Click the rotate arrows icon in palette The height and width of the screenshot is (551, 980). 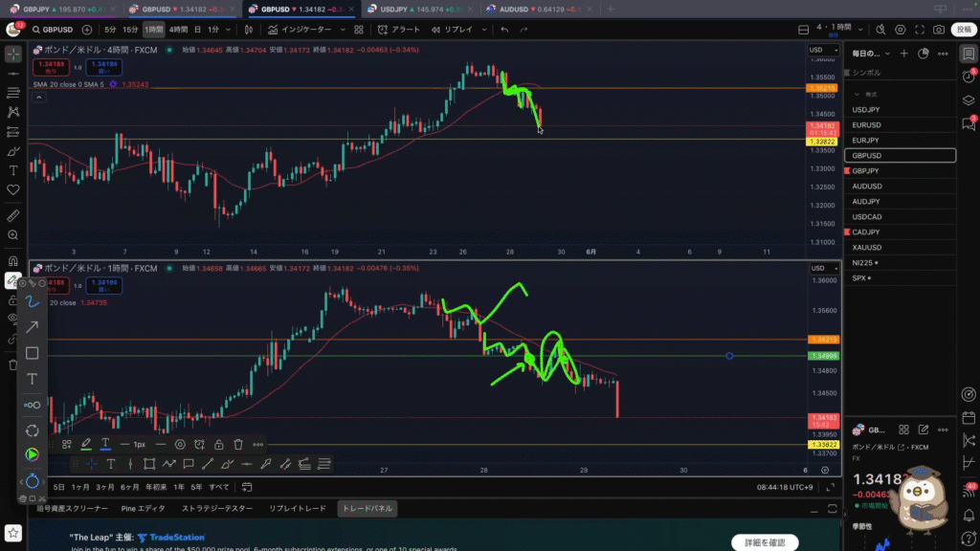[x=32, y=430]
